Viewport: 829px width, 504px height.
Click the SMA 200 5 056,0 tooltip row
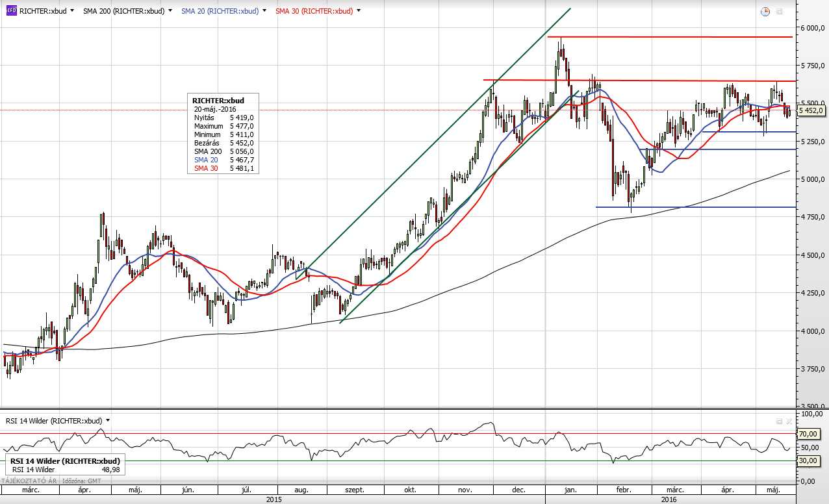coord(223,151)
